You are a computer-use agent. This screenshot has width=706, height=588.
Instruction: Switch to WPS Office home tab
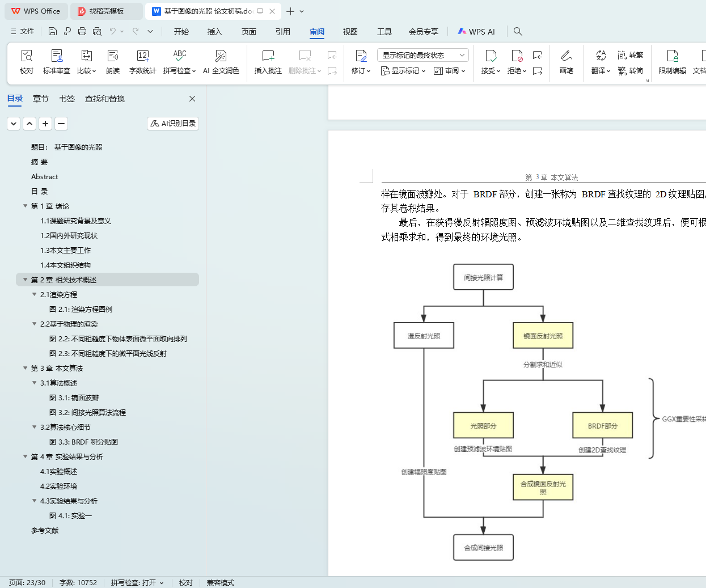click(x=36, y=11)
